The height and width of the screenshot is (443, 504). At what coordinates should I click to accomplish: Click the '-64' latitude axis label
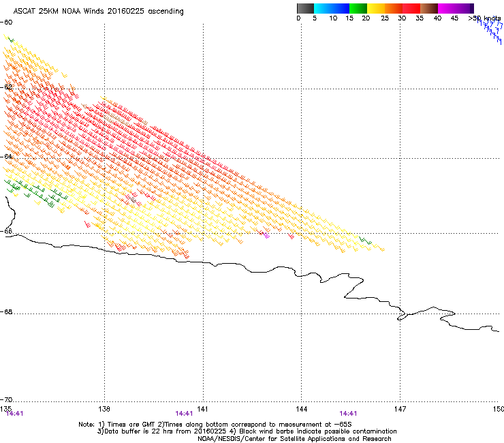(x=6, y=156)
